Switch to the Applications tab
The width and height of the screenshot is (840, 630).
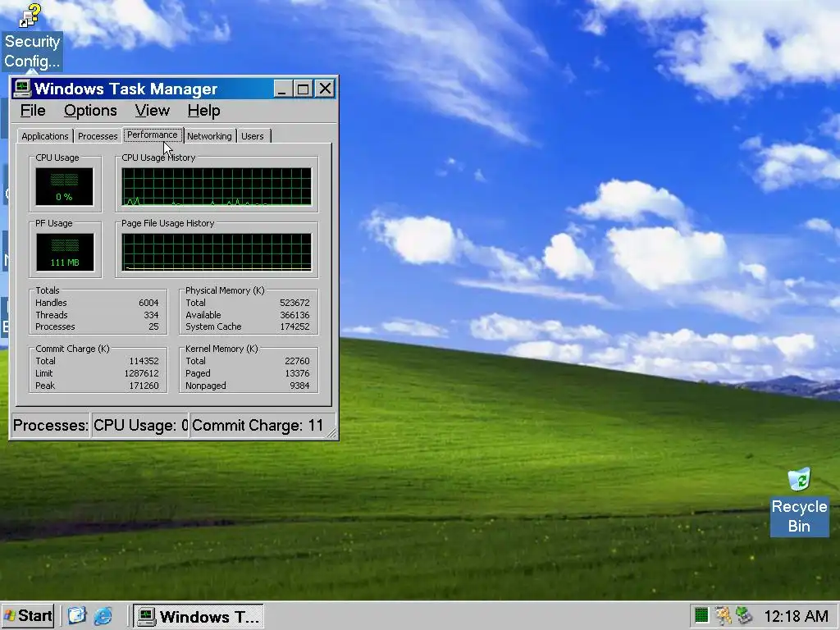point(44,136)
